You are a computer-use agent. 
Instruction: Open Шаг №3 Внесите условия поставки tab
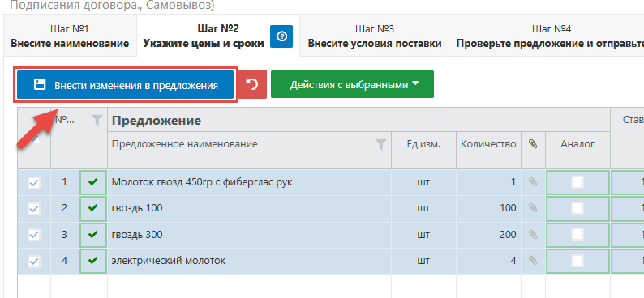[x=375, y=36]
